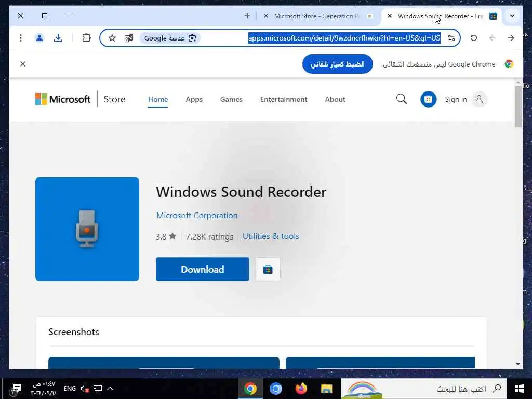This screenshot has width=532, height=399.
Task: Expand the tab search dropdown
Action: 512,16
